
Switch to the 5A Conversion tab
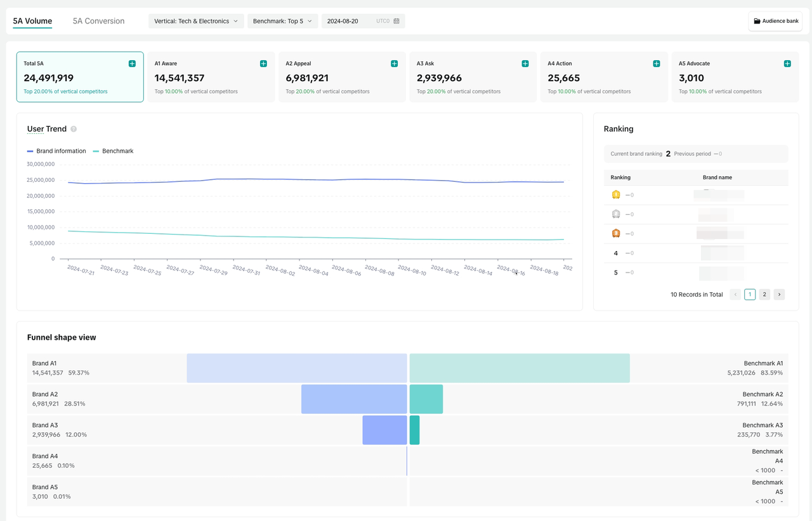tap(98, 21)
